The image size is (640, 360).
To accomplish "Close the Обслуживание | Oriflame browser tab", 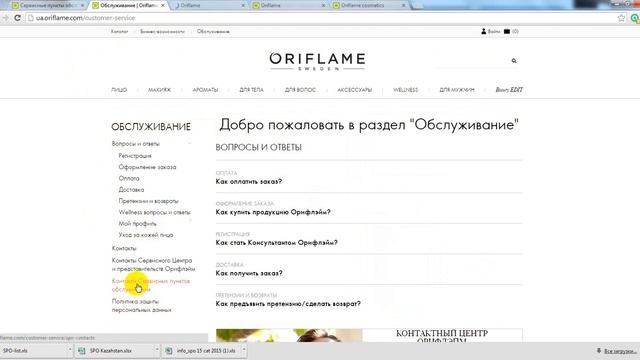I will click(163, 6).
